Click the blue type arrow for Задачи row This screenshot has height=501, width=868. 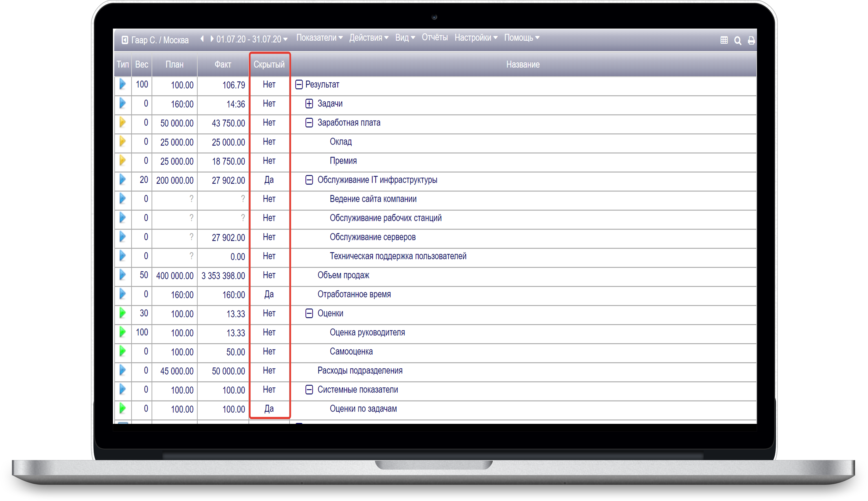[122, 103]
